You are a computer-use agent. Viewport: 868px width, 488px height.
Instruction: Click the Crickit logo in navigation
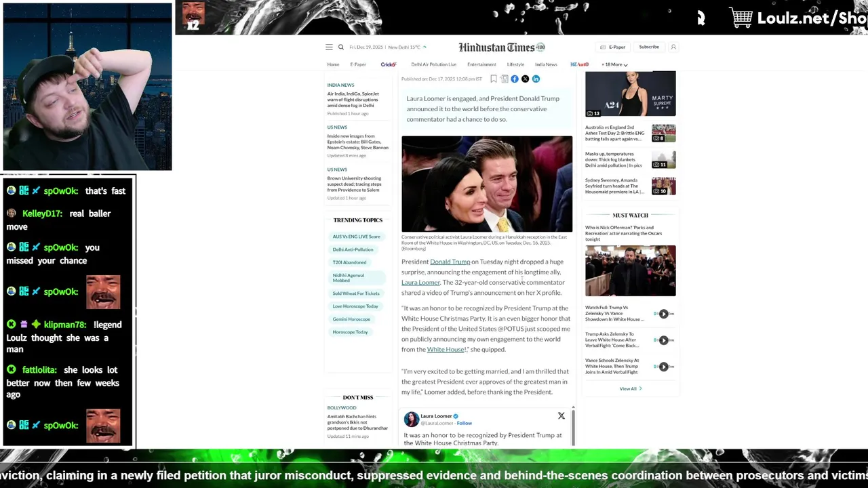coord(389,64)
